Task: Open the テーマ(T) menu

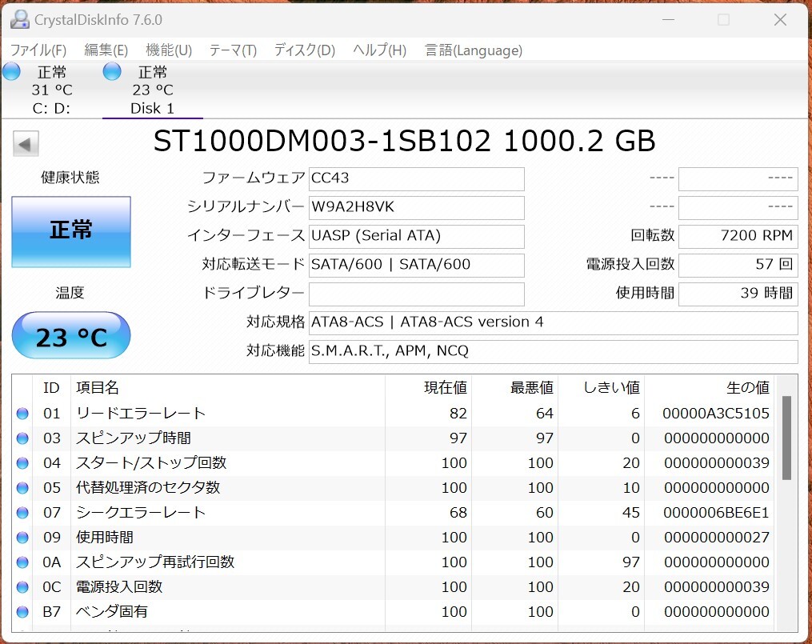Action: pyautogui.click(x=233, y=50)
